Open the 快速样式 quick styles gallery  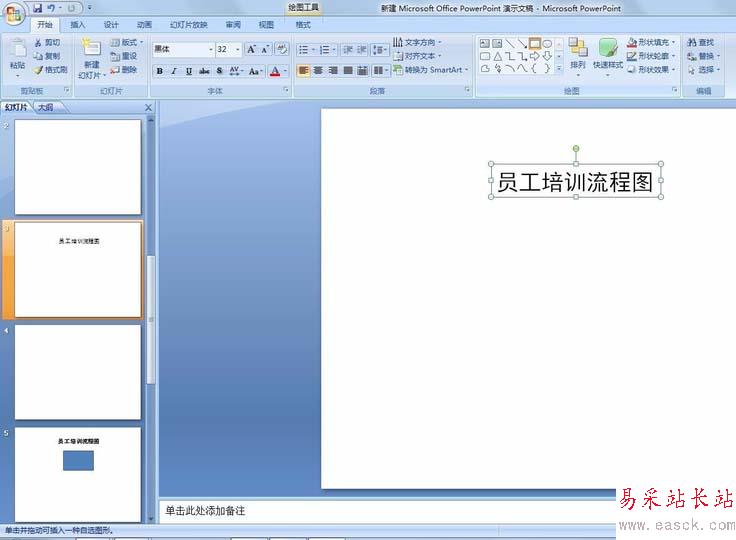pos(607,58)
